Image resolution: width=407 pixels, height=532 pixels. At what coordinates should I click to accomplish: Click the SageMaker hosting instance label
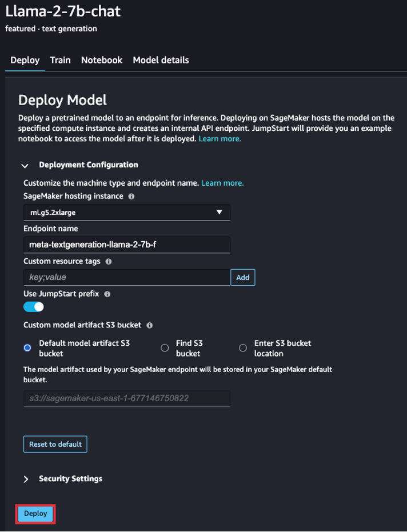(73, 196)
